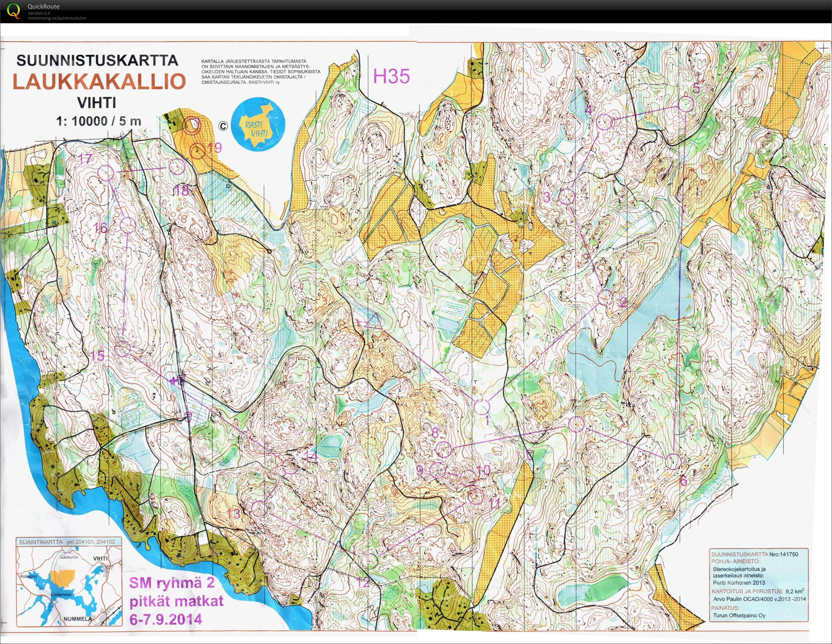The width and height of the screenshot is (832, 644).
Task: Click "Turun Offsetpaino Oy" in the info box
Action: pyautogui.click(x=739, y=616)
